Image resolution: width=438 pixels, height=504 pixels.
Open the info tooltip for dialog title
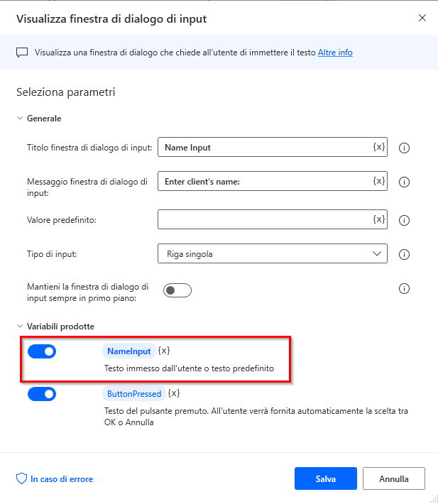405,148
